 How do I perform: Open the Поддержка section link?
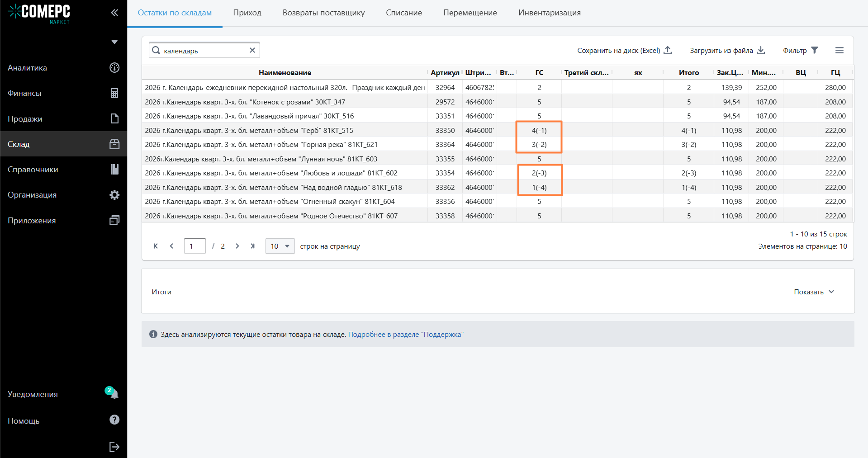[406, 335]
